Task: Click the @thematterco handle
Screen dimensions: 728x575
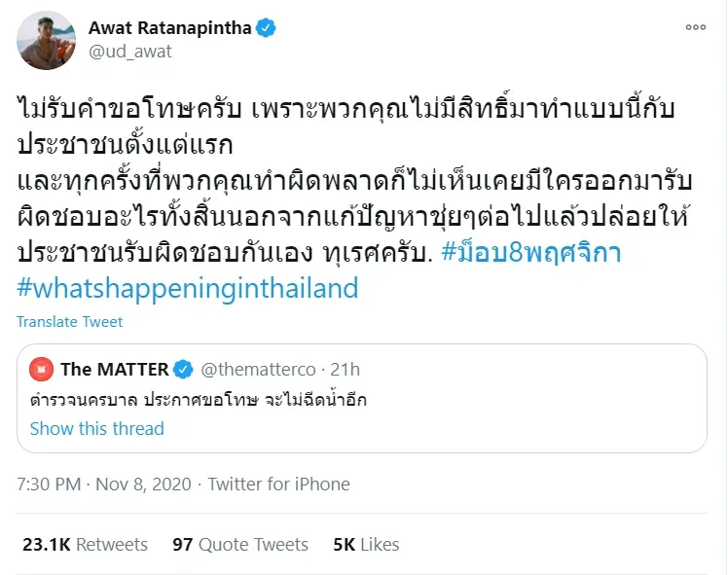Action: click(258, 370)
